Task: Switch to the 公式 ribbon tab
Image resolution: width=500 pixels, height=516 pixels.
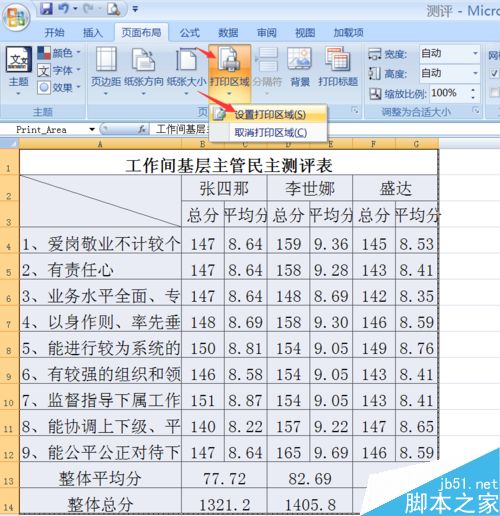Action: point(190,33)
